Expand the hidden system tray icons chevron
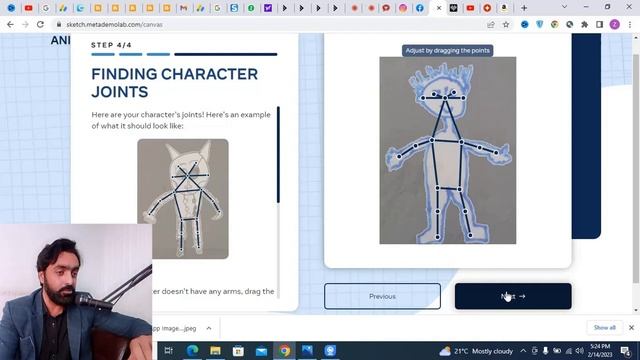Screen dimensions: 640x360 [523, 351]
